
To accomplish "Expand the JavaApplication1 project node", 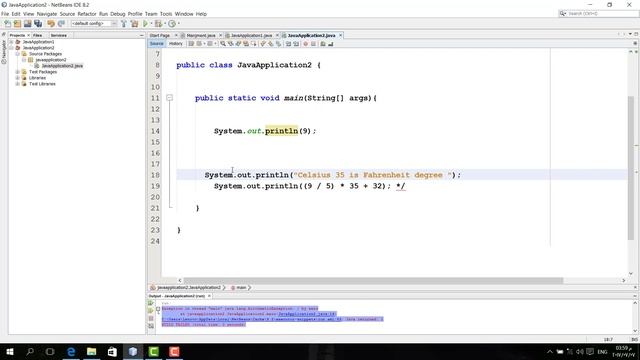I will point(11,42).
